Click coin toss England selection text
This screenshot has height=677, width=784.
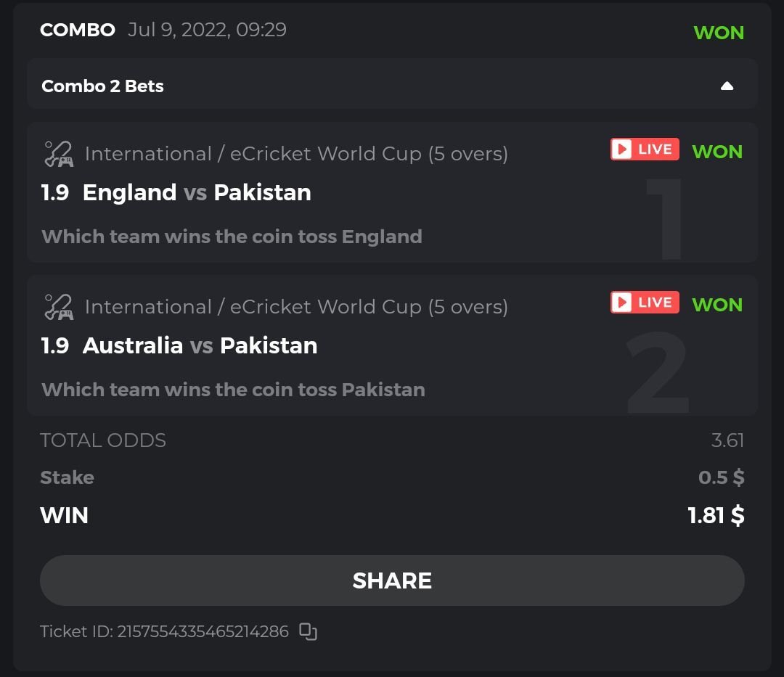tap(232, 237)
